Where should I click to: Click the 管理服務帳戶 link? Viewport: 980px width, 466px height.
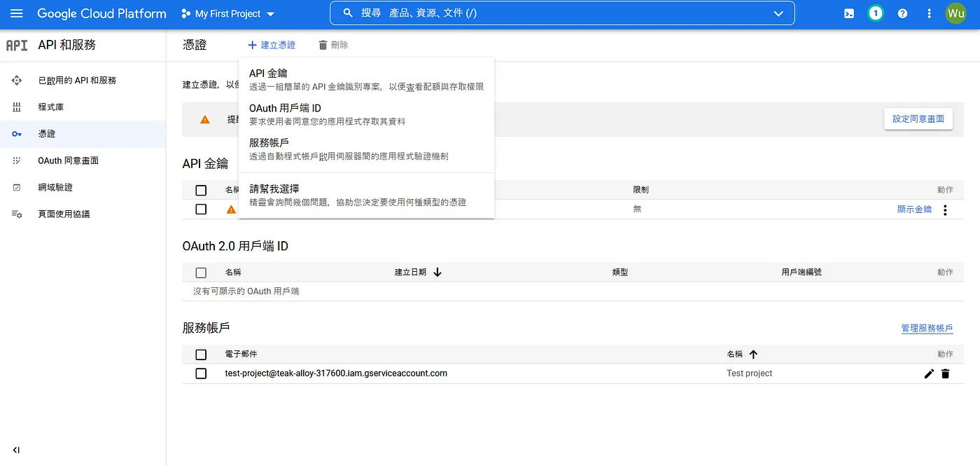point(927,328)
